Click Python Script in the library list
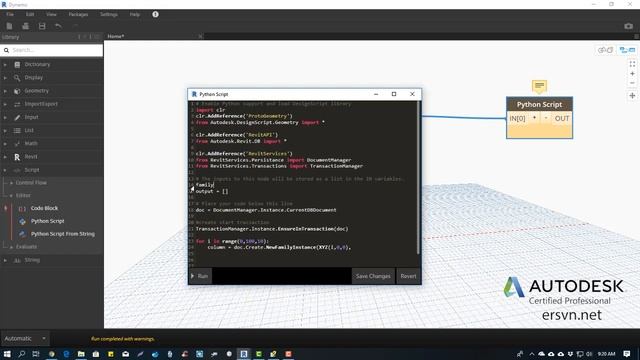The width and height of the screenshot is (640, 360). point(47,221)
